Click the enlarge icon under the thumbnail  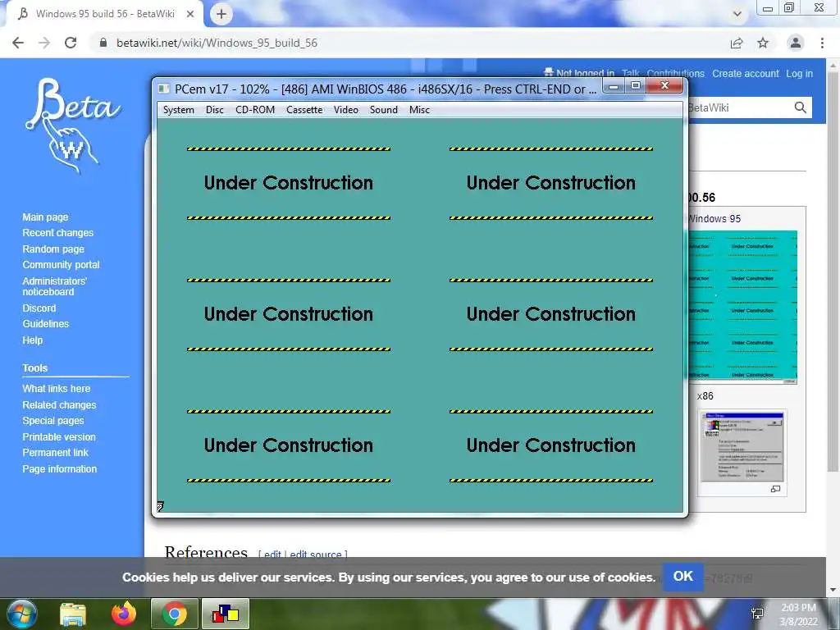(x=775, y=489)
